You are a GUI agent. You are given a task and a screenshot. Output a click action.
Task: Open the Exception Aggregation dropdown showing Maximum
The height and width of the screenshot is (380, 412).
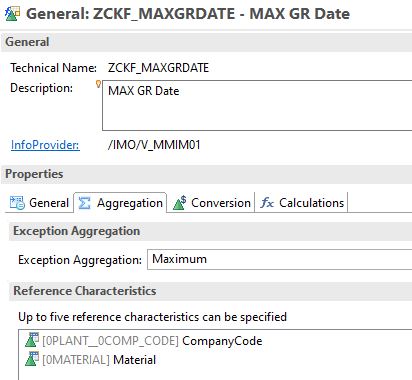(279, 259)
